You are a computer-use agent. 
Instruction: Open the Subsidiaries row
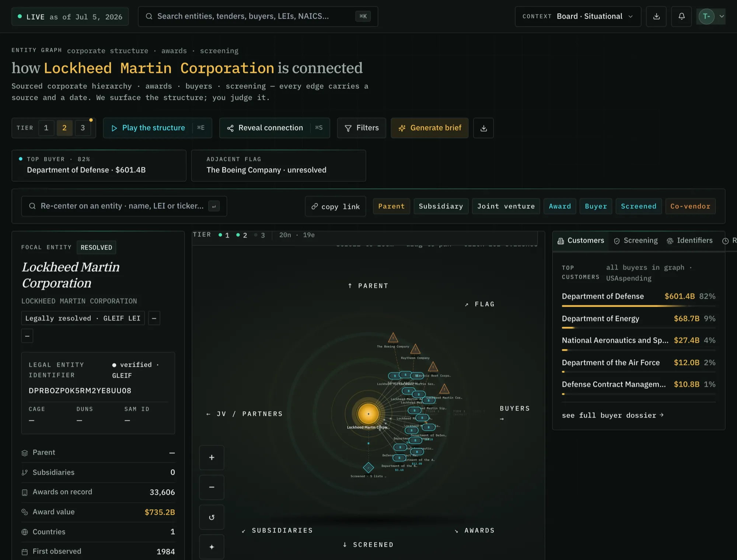(x=98, y=472)
